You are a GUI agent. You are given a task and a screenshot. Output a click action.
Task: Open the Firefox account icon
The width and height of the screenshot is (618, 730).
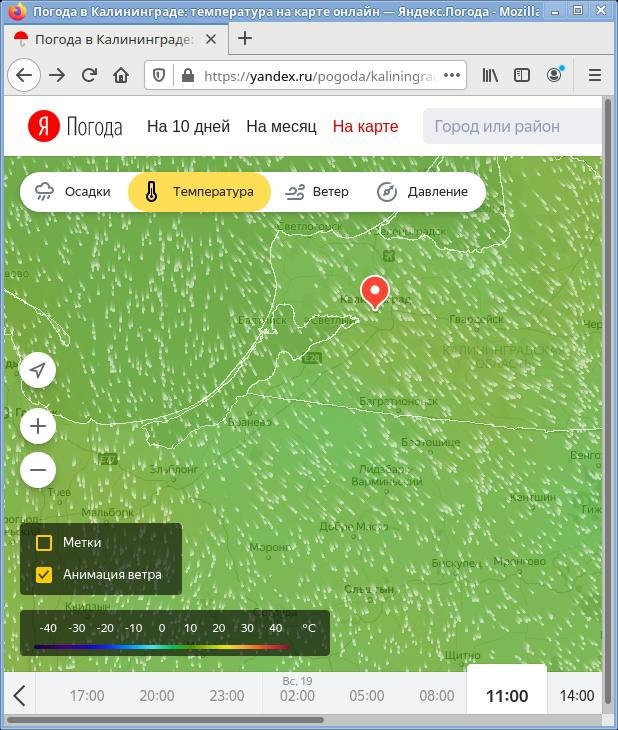point(554,75)
